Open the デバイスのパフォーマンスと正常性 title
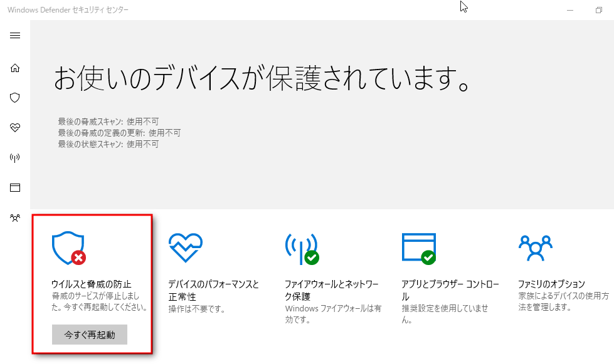614x364 pixels. 214,290
